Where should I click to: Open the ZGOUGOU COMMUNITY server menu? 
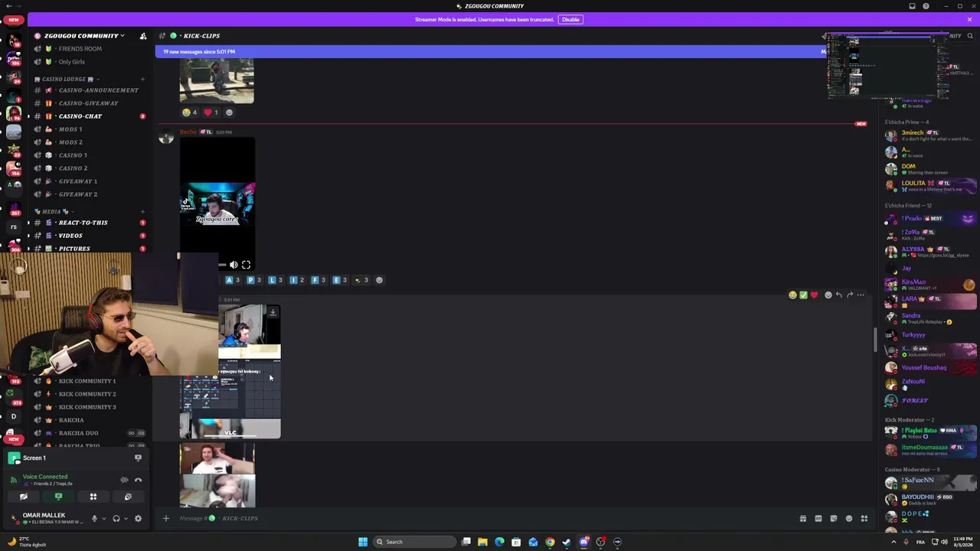click(84, 36)
